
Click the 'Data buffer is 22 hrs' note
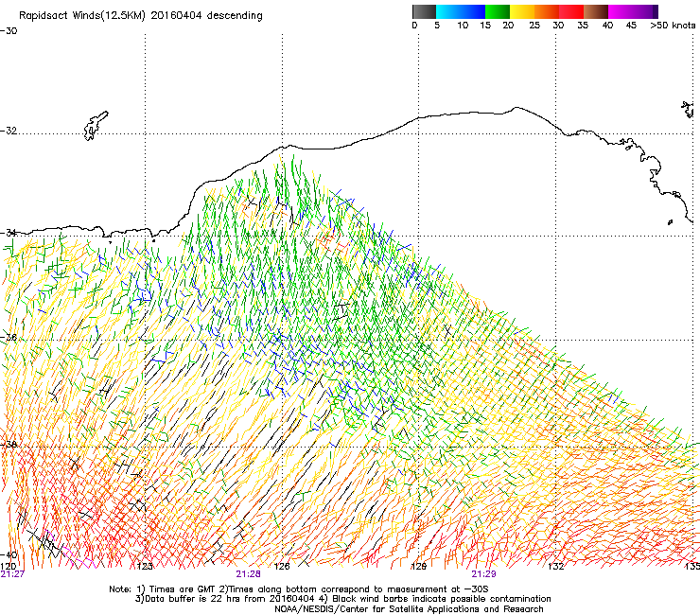click(342, 599)
